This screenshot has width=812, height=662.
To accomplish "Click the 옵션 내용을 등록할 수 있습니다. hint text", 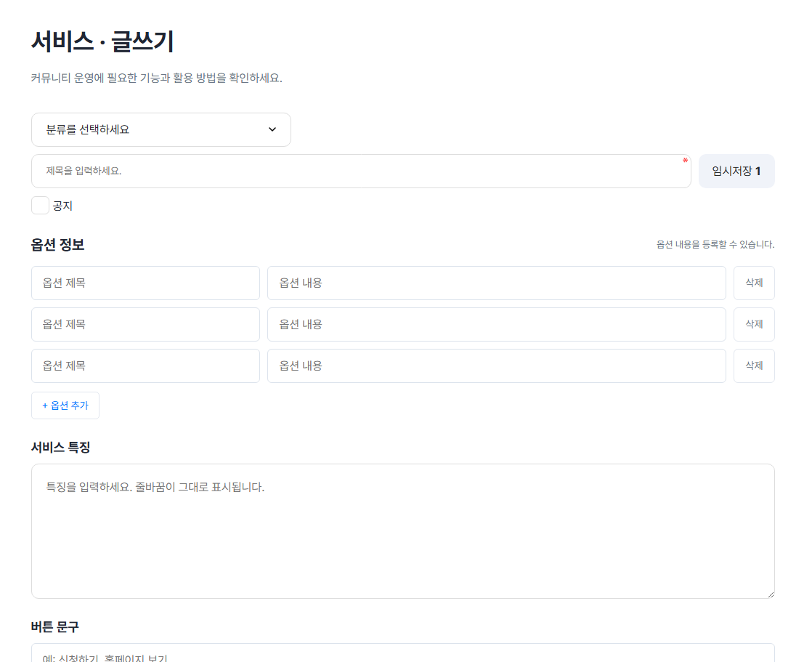I will coord(715,244).
